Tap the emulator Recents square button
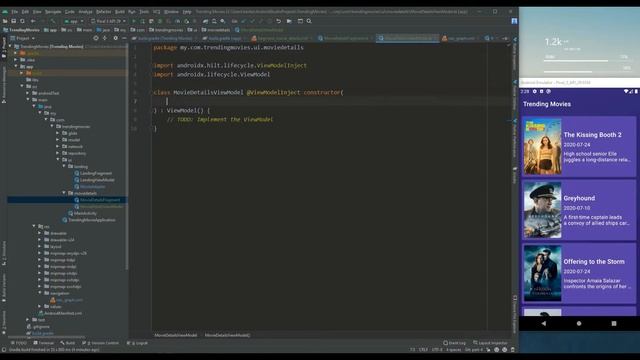640x360 pixels. (614, 323)
